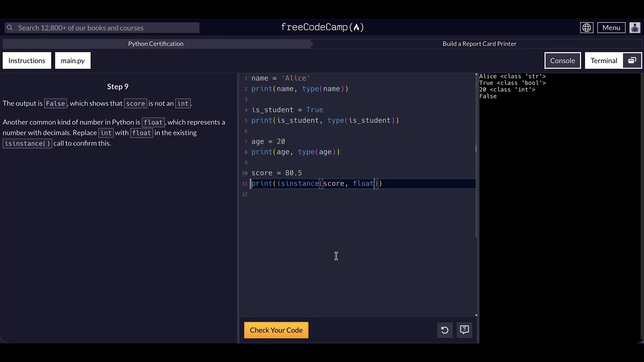This screenshot has height=362, width=644.
Task: Click console output 'True <class 'bool'>'
Action: click(512, 83)
